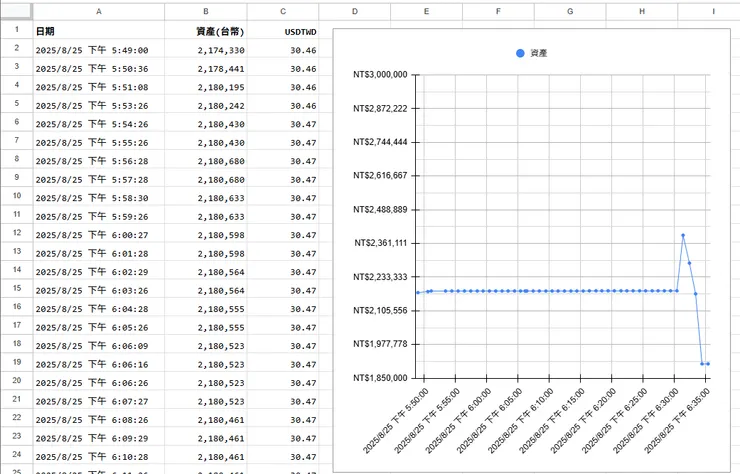This screenshot has height=474, width=740.
Task: Select column C header
Action: (283, 10)
